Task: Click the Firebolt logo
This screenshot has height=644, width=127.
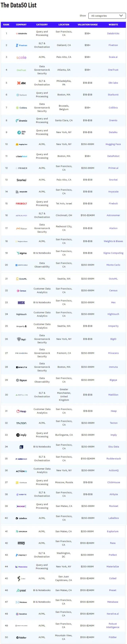Action: (21, 203)
